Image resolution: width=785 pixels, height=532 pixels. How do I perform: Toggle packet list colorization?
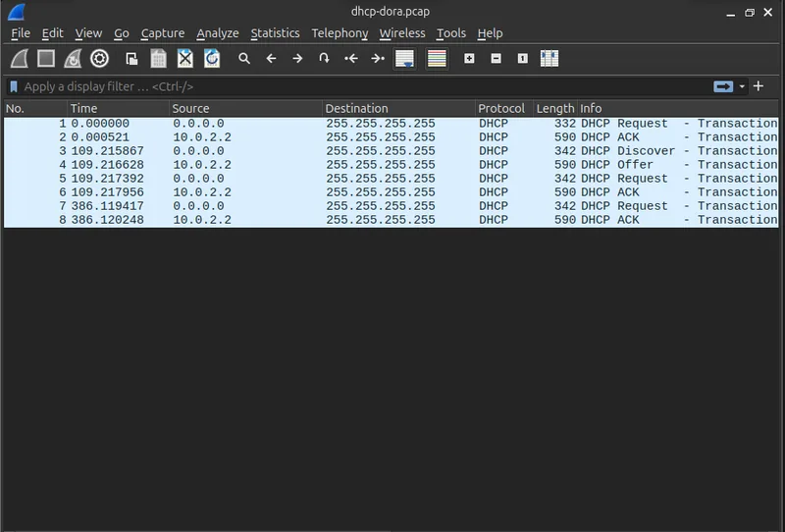pos(437,59)
